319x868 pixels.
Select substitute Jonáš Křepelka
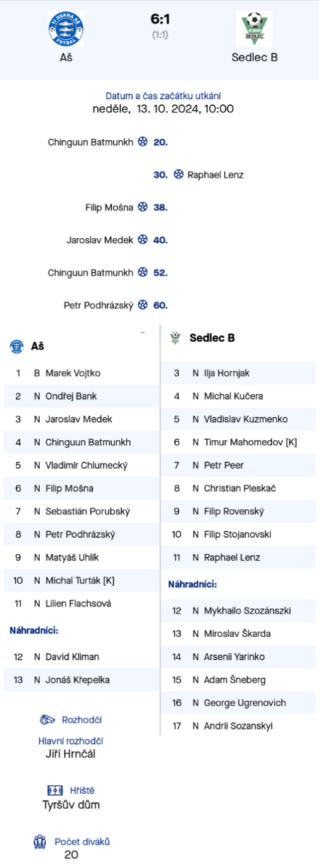click(81, 680)
